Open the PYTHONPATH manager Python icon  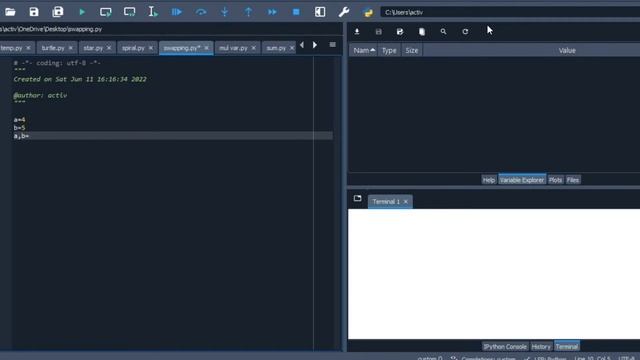tap(368, 12)
